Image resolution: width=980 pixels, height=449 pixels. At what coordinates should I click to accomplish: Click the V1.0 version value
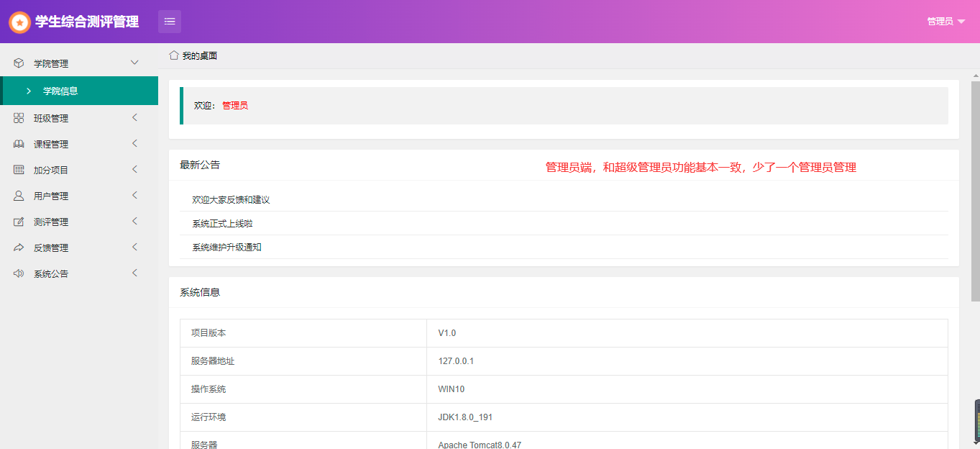pos(447,333)
